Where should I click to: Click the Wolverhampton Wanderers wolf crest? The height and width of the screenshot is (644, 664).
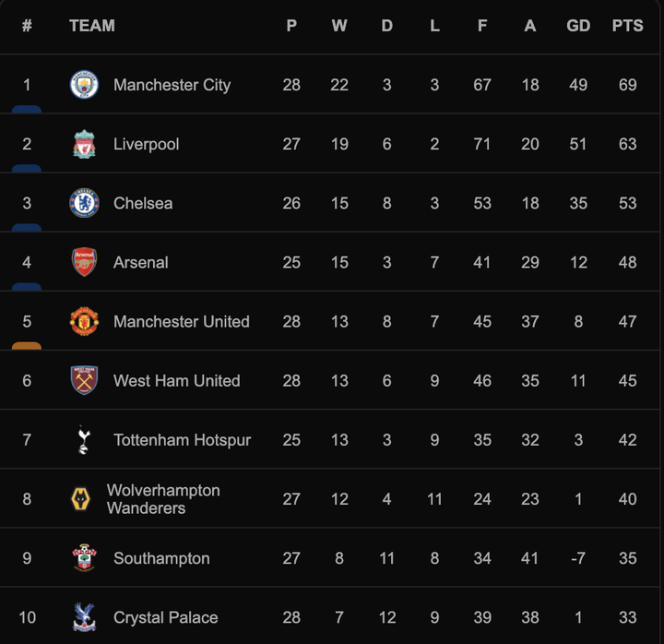81,499
